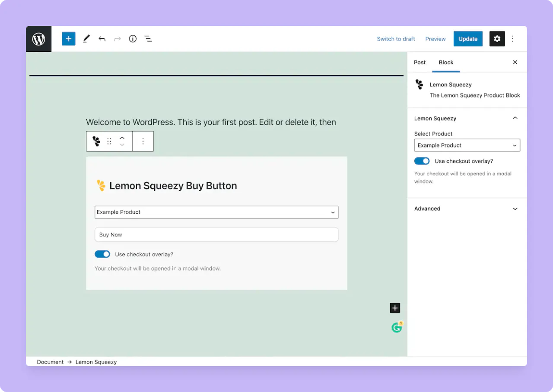Open Details via the information icon
The image size is (553, 392).
tap(133, 38)
